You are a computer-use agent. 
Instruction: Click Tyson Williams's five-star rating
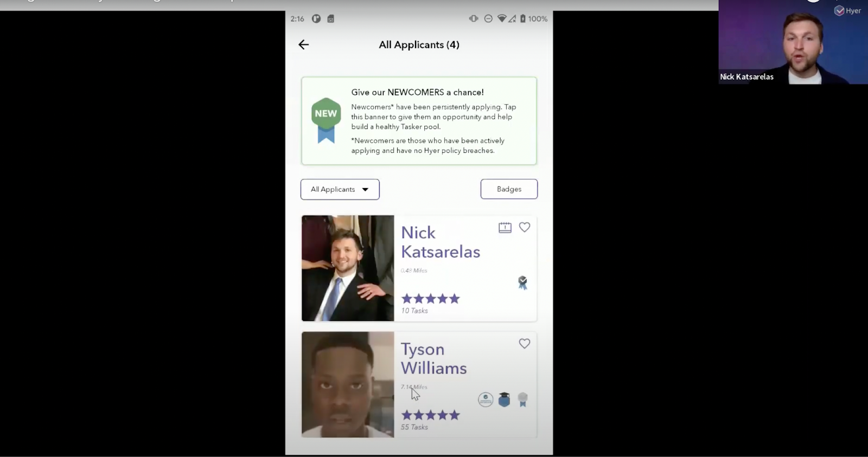click(x=430, y=415)
